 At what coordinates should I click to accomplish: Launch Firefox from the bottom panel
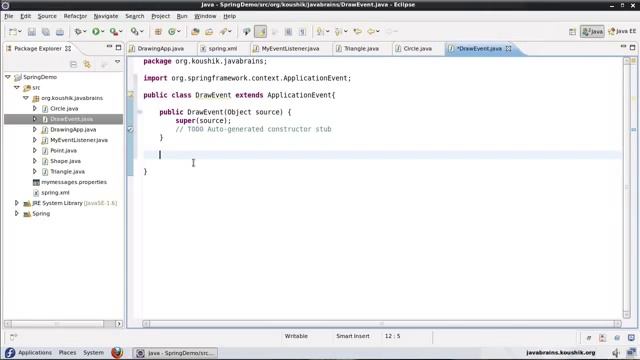(x=117, y=353)
